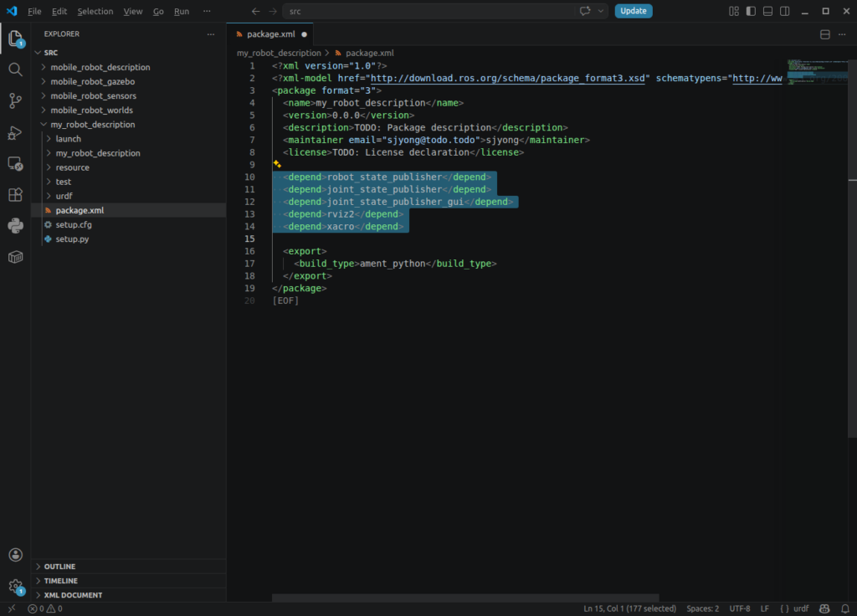Open the chat icon in title bar
Image resolution: width=857 pixels, height=616 pixels.
coord(585,11)
